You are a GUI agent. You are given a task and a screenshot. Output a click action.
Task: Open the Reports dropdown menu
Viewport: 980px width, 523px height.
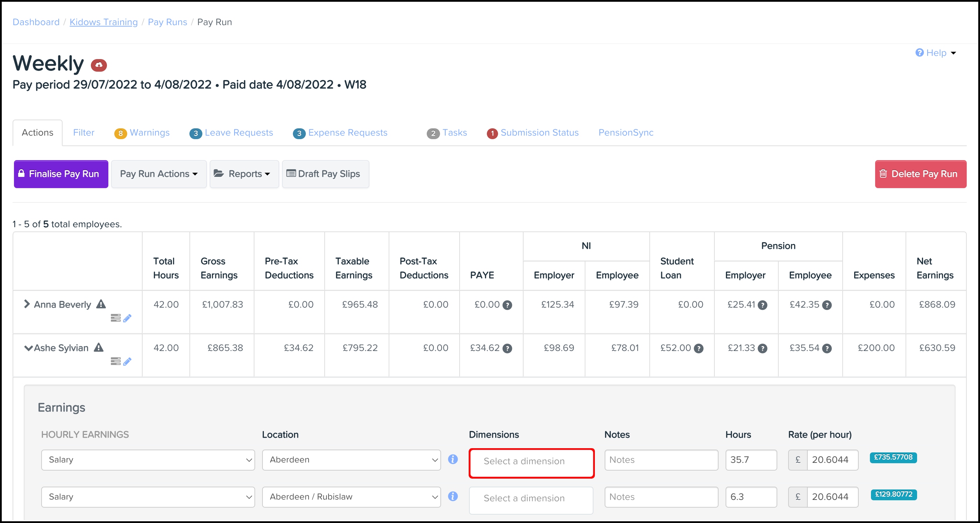coord(244,174)
